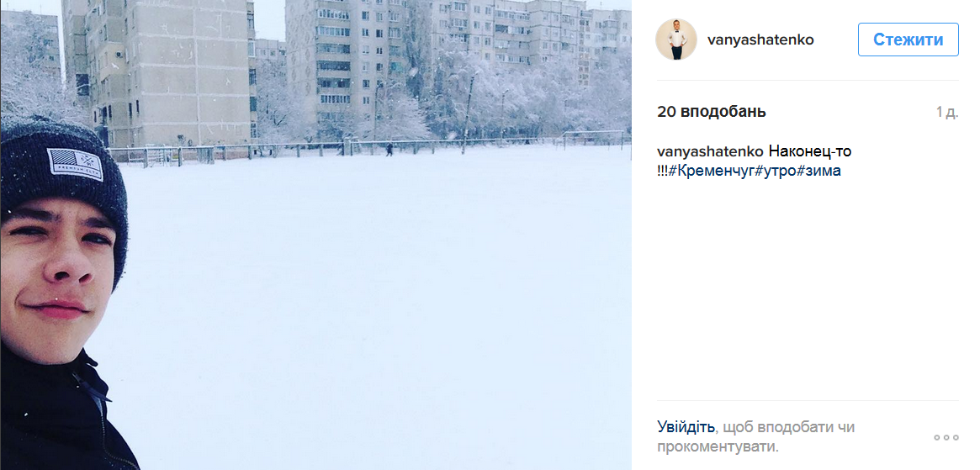The height and width of the screenshot is (470, 980).
Task: Click the vanyashatenko username in the caption
Action: click(710, 151)
